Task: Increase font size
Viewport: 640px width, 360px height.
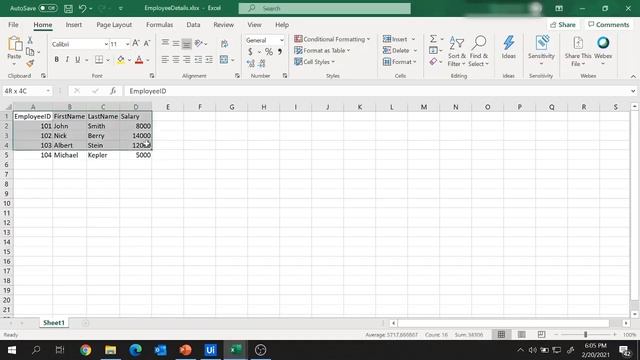Action: 136,43
